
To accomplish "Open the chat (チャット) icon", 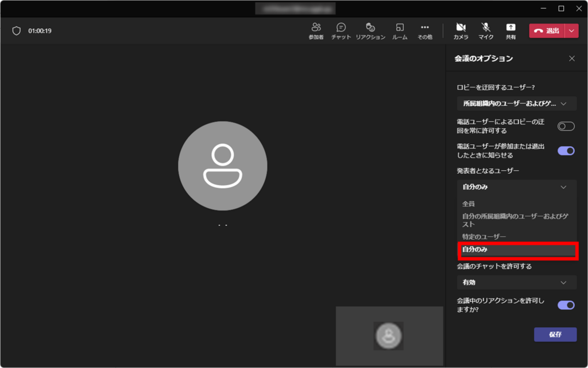I will [341, 31].
